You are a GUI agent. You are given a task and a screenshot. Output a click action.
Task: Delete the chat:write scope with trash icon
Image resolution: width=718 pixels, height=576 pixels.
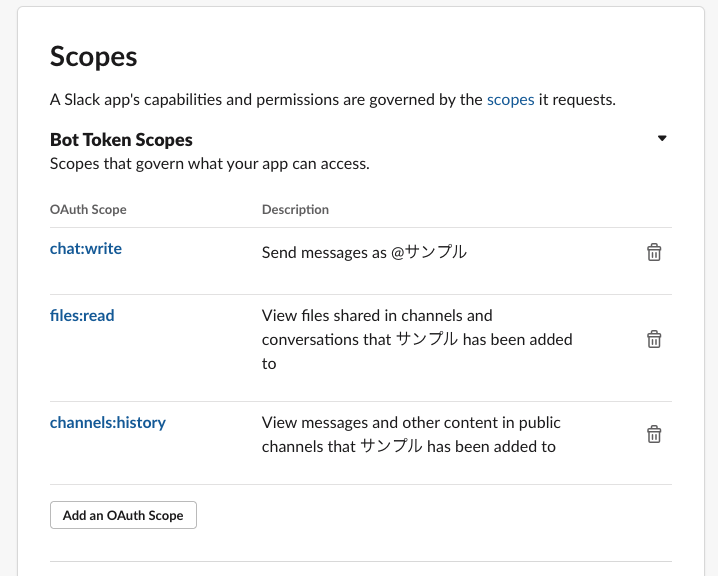[654, 252]
